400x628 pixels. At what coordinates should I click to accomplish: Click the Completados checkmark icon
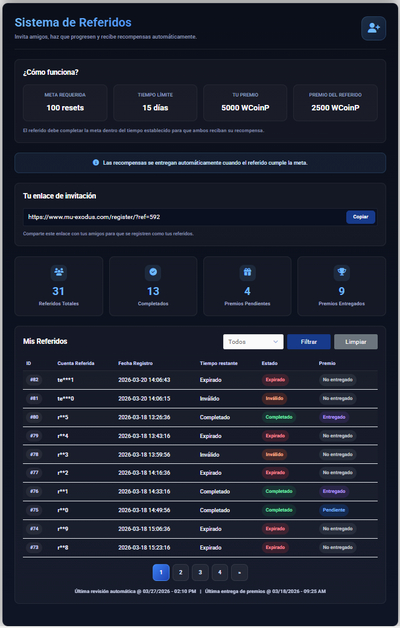153,272
